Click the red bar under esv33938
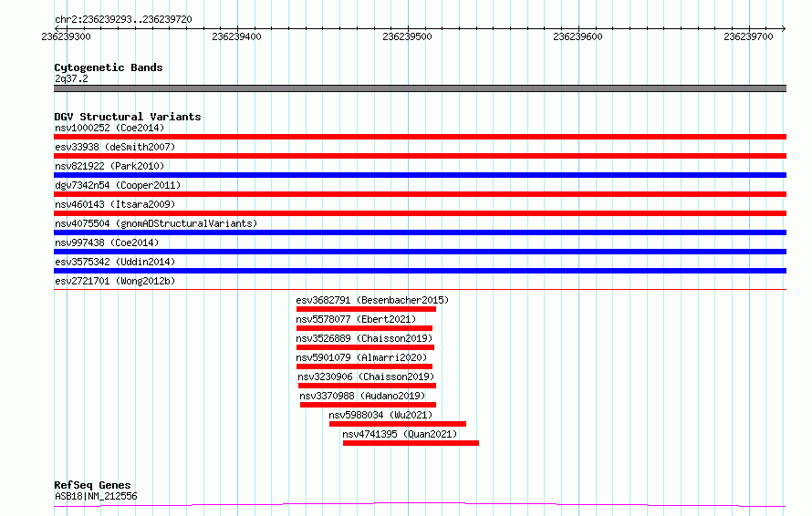Screen dimensions: 812x516 (420, 156)
